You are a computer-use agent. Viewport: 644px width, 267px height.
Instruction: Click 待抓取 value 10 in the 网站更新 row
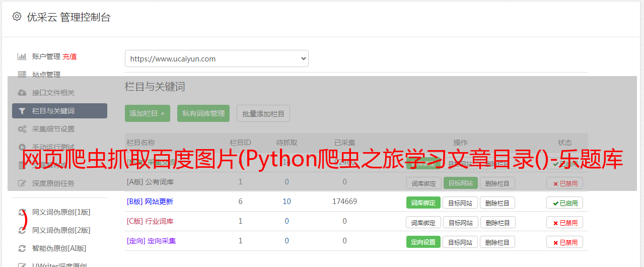click(287, 202)
